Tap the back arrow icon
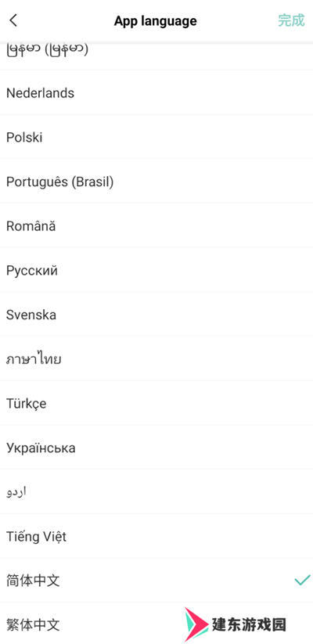 pyautogui.click(x=13, y=20)
